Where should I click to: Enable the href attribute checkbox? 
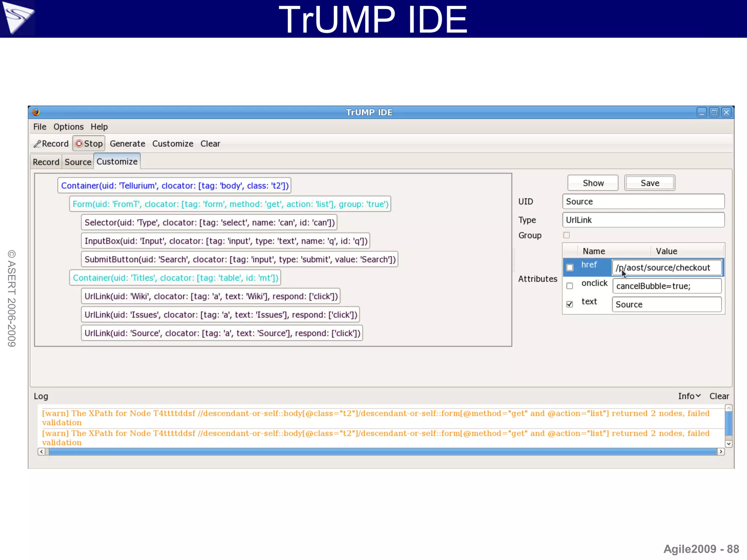[570, 268]
